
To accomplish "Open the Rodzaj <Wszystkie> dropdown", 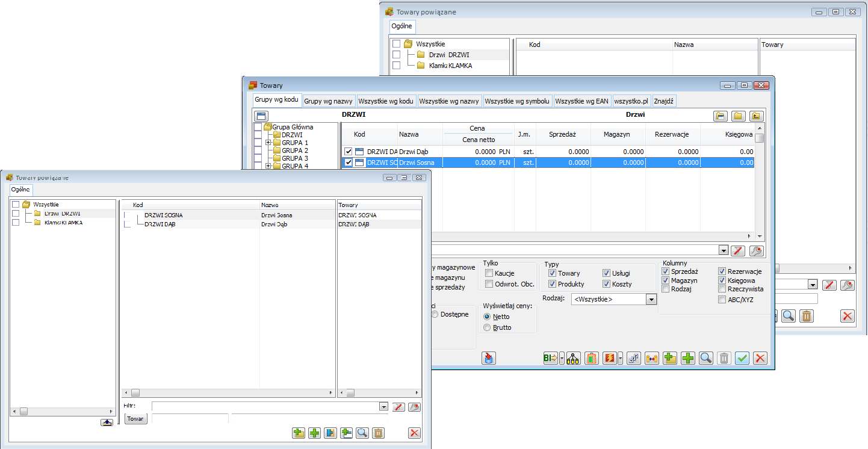I will (x=651, y=299).
